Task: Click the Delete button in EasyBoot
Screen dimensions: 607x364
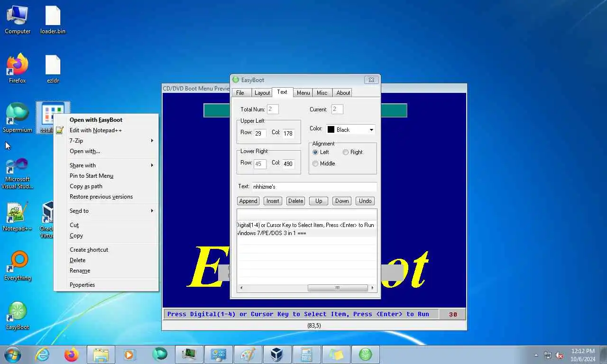Action: (295, 201)
